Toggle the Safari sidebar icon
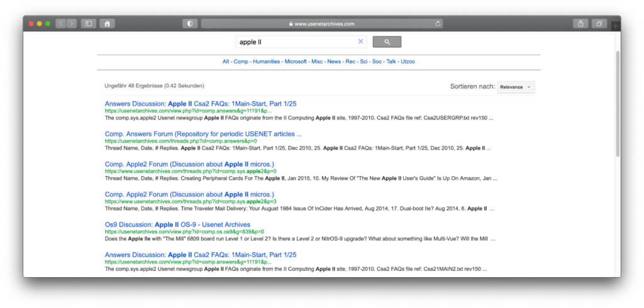The height and width of the screenshot is (308, 644). (x=89, y=24)
